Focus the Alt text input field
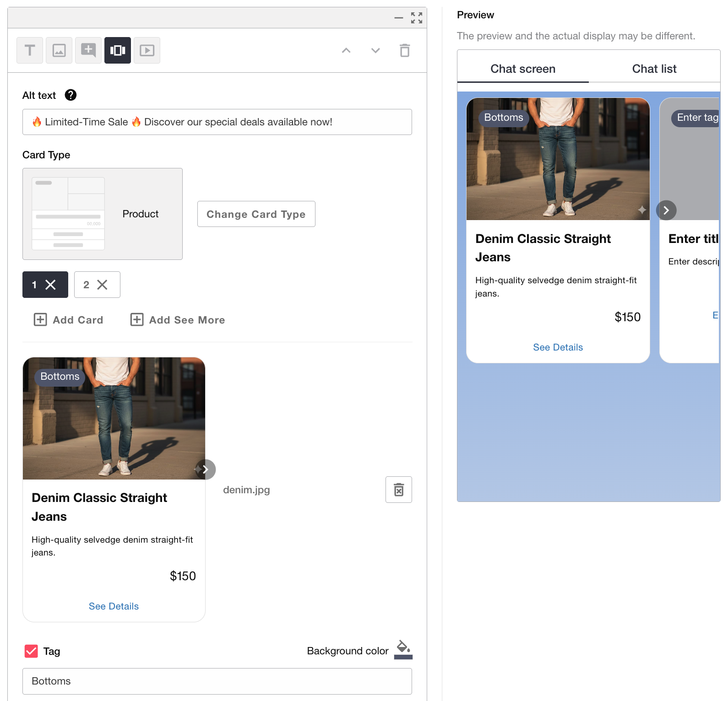This screenshot has width=728, height=701. [217, 122]
